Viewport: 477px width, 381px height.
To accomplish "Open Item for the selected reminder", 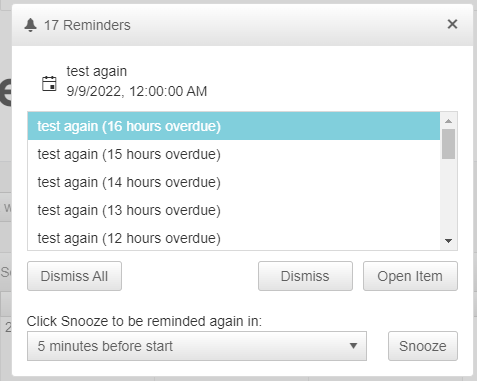I will click(x=410, y=276).
